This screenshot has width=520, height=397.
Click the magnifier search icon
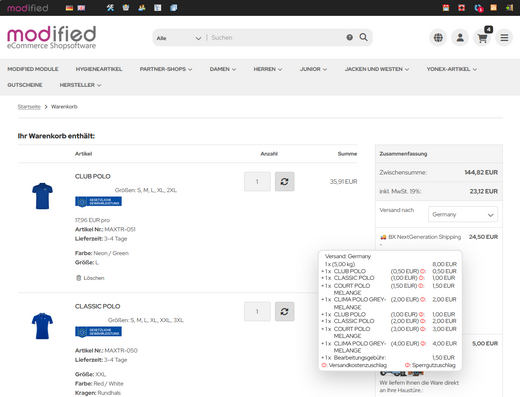(364, 37)
